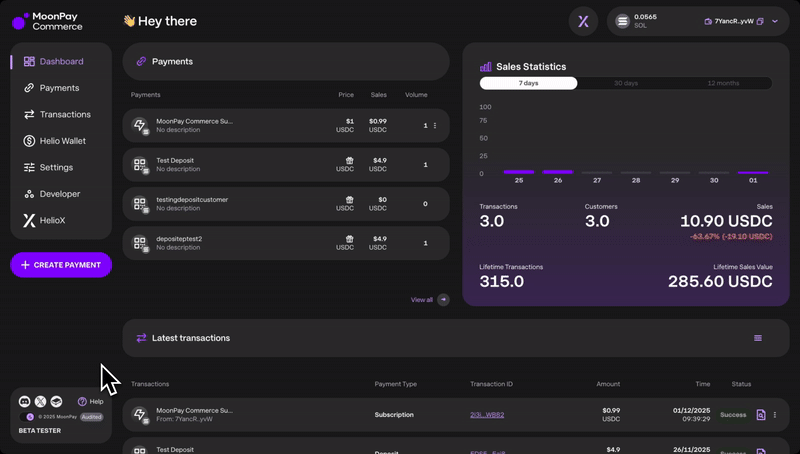The height and width of the screenshot is (454, 800).
Task: Click the 'Volume' column header in Payments
Action: pos(416,95)
